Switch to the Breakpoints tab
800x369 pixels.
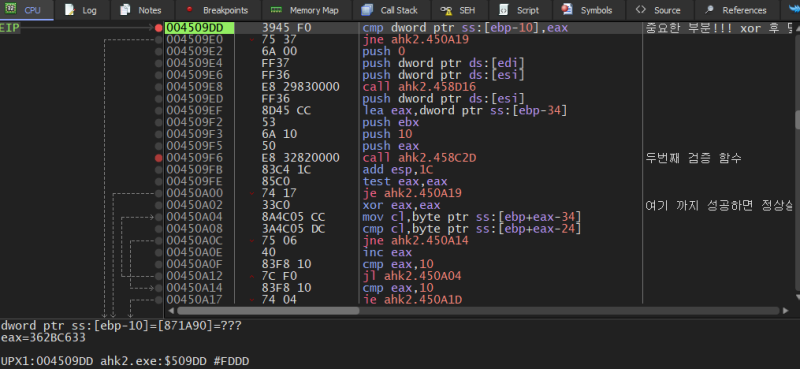217,10
